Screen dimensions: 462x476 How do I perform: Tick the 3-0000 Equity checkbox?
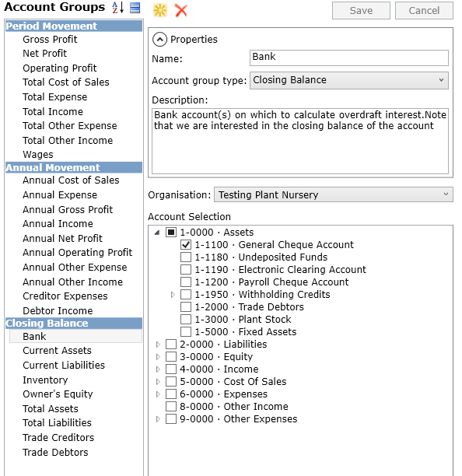171,357
